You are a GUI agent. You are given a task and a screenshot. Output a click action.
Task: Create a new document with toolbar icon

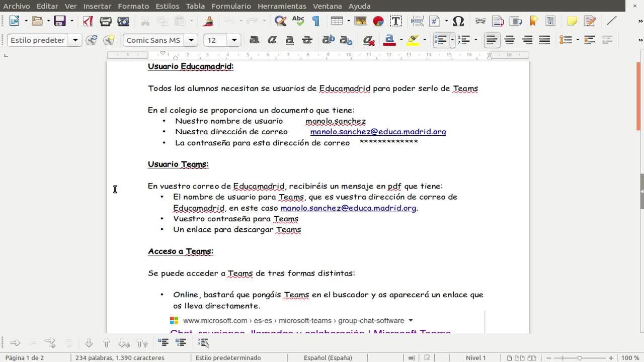(14, 21)
